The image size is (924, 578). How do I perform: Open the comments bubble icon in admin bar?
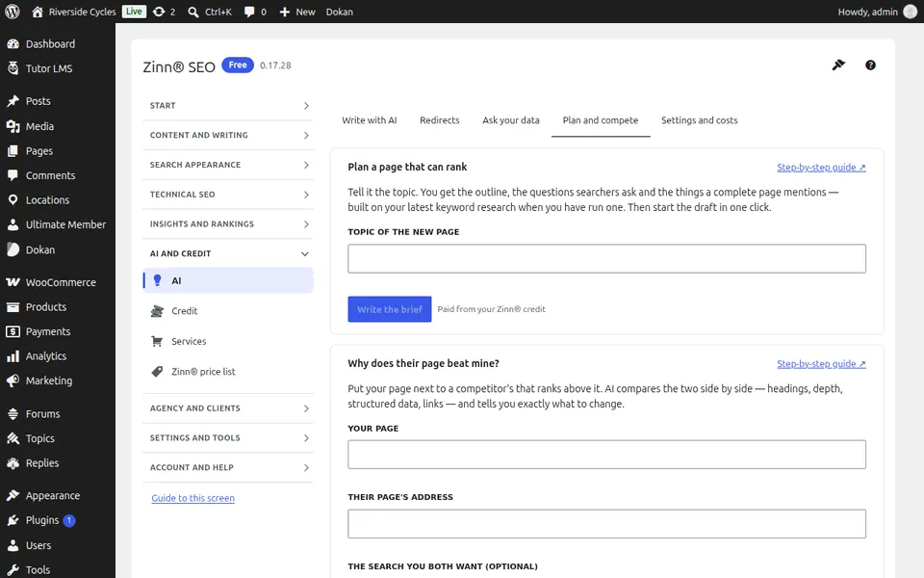point(249,12)
